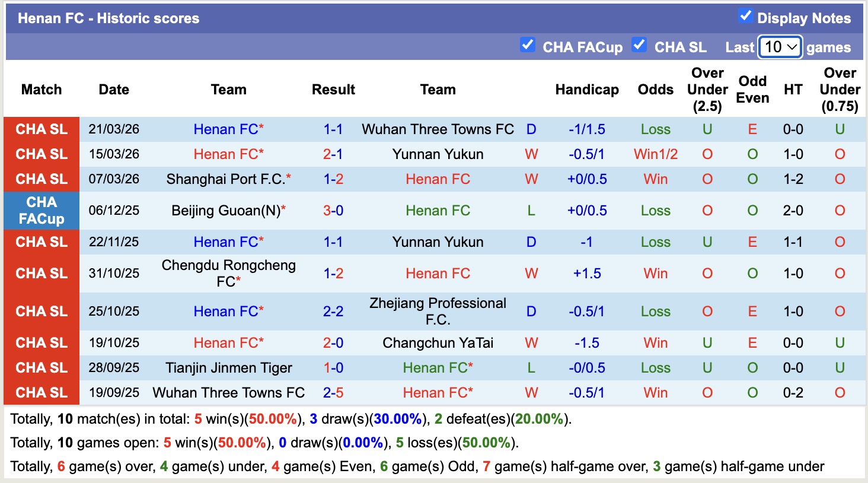Select the Chengdu Rongcheng FC link
This screenshot has height=483, width=868.
click(x=228, y=273)
